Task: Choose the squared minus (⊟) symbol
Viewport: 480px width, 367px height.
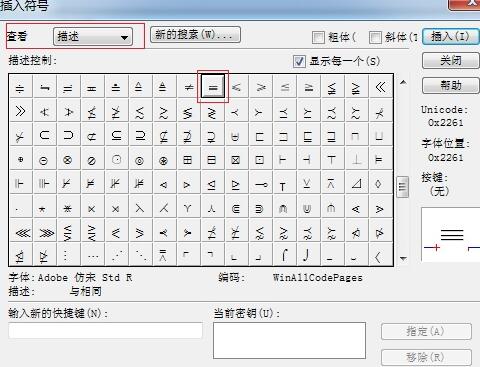Action: click(x=213, y=159)
